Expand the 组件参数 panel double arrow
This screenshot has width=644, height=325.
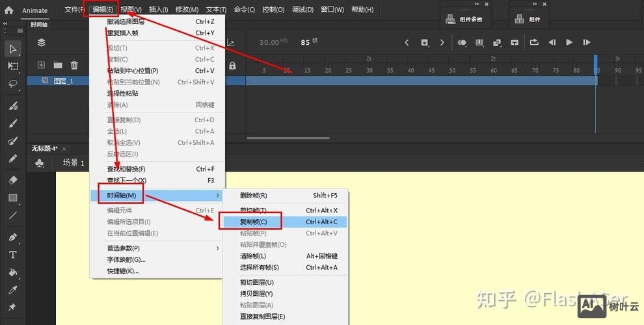(477, 4)
